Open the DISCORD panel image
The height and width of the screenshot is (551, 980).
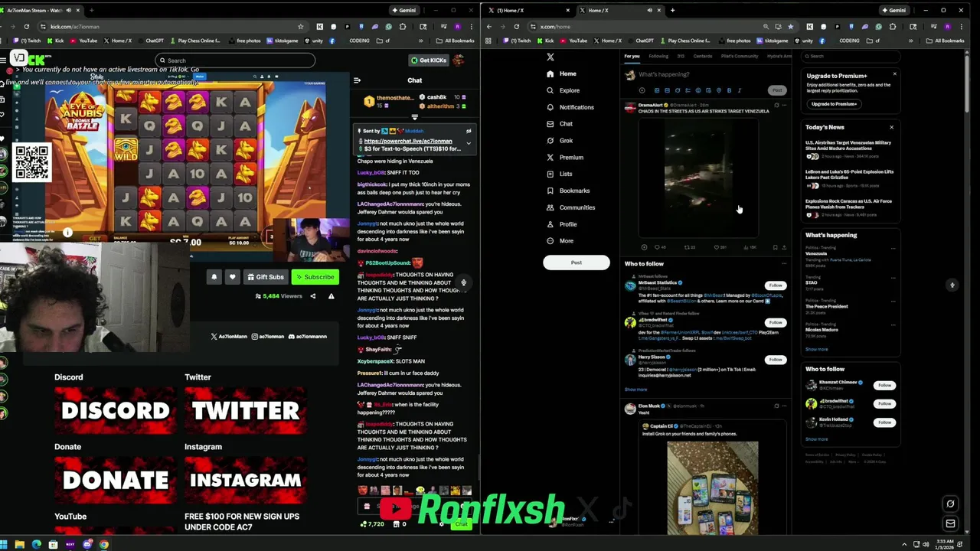pyautogui.click(x=115, y=411)
